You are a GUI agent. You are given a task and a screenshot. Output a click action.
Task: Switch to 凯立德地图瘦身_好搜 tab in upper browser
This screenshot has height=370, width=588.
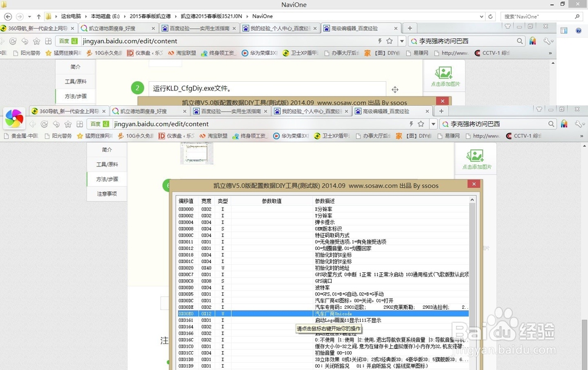point(118,28)
